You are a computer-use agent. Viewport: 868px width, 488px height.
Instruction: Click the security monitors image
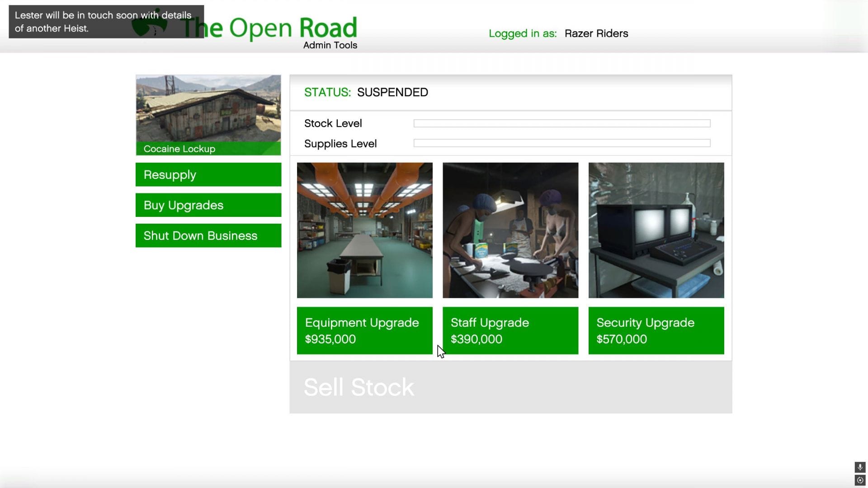656,230
